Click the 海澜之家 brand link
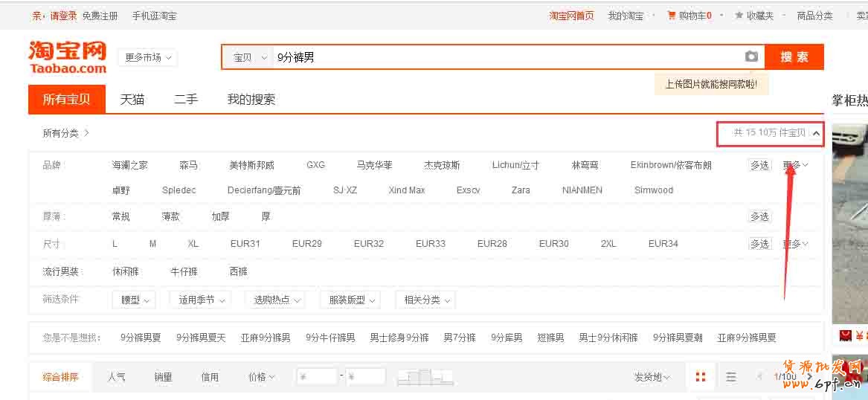The height and width of the screenshot is (400, 868). click(129, 165)
